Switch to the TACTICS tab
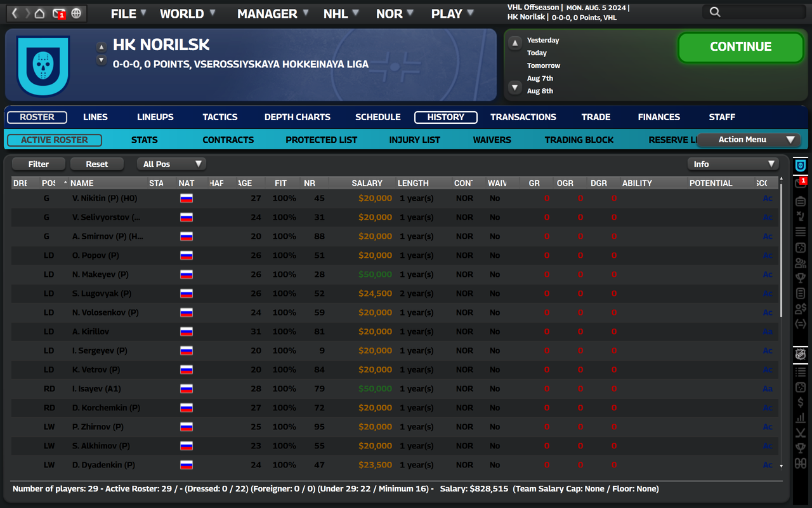Image resolution: width=812 pixels, height=508 pixels. point(220,117)
